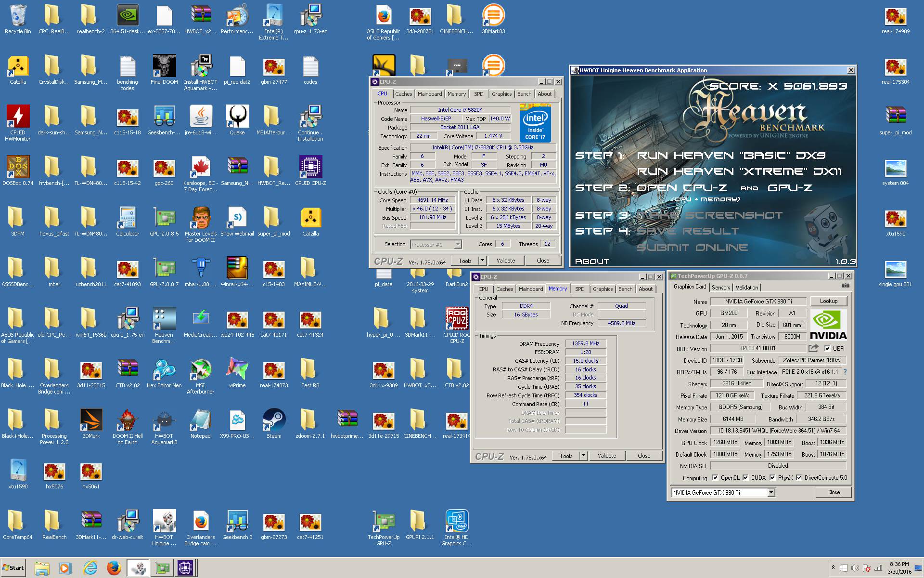Show hidden system tray icons
This screenshot has width=924, height=578.
pos(833,568)
